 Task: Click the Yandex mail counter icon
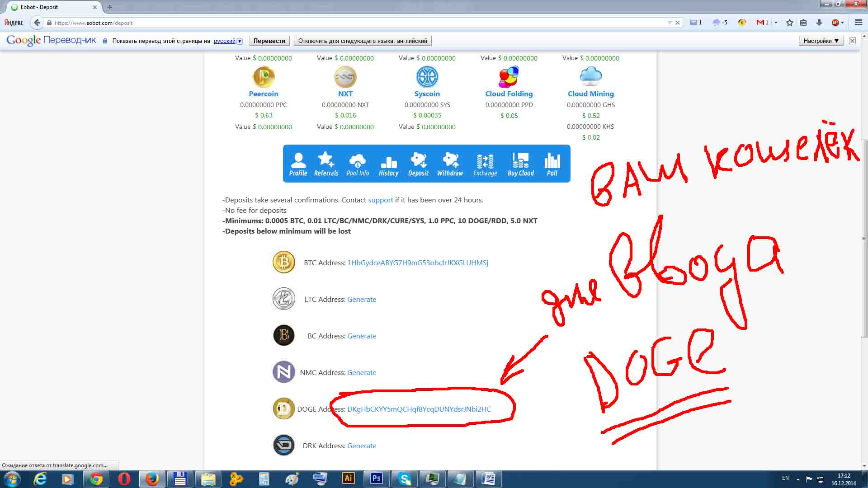pyautogui.click(x=696, y=23)
